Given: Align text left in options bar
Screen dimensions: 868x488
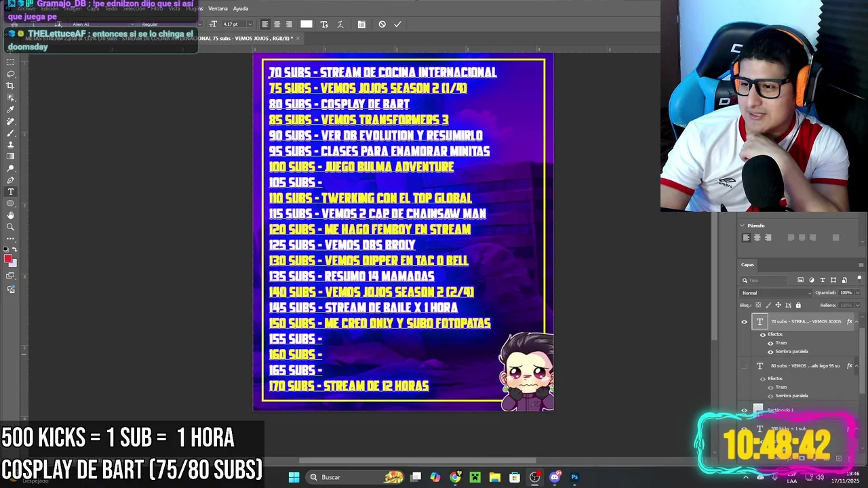Looking at the screenshot, I should pyautogui.click(x=265, y=24).
